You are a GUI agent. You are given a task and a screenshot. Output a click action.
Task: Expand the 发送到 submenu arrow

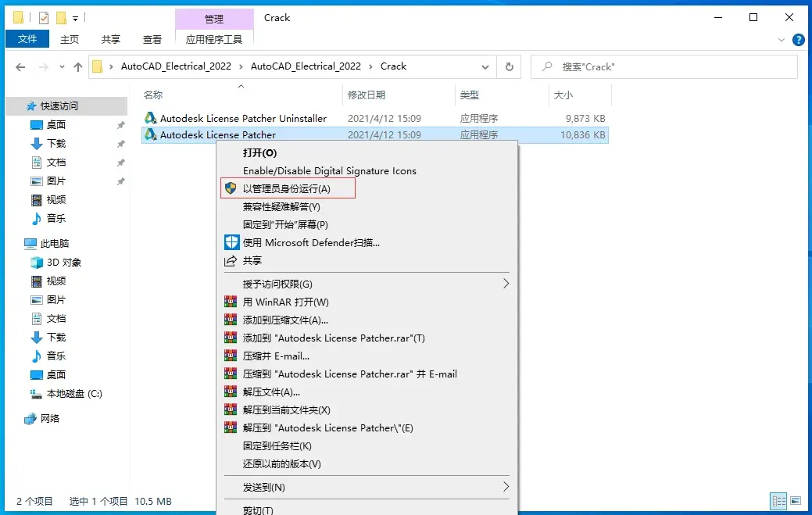[506, 487]
